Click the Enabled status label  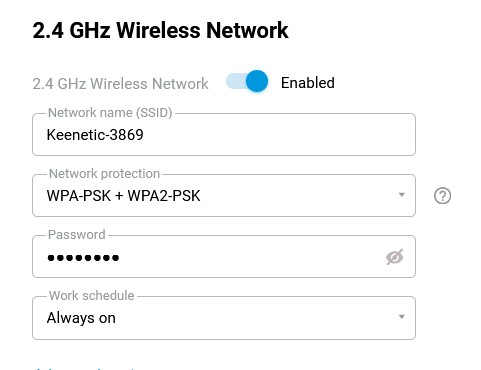coord(308,83)
